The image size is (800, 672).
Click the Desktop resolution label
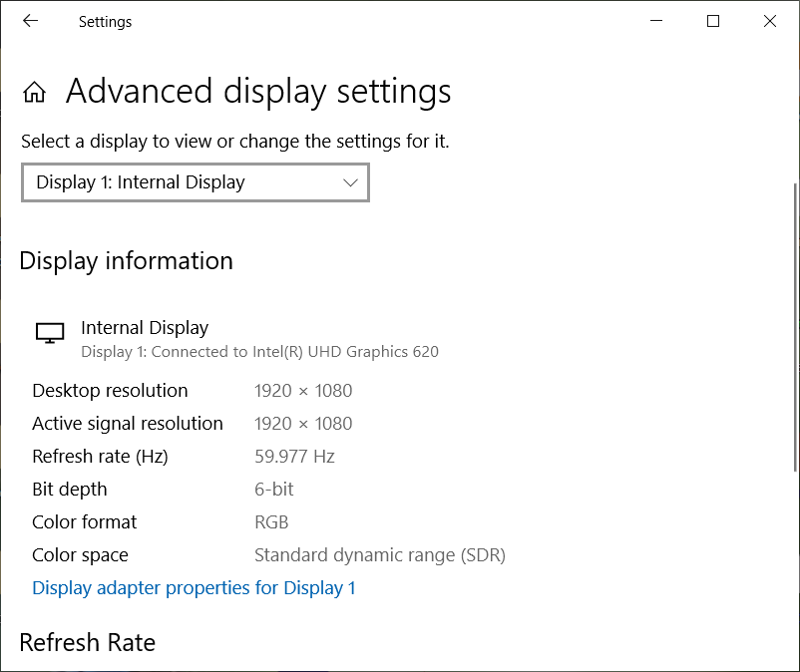110,390
